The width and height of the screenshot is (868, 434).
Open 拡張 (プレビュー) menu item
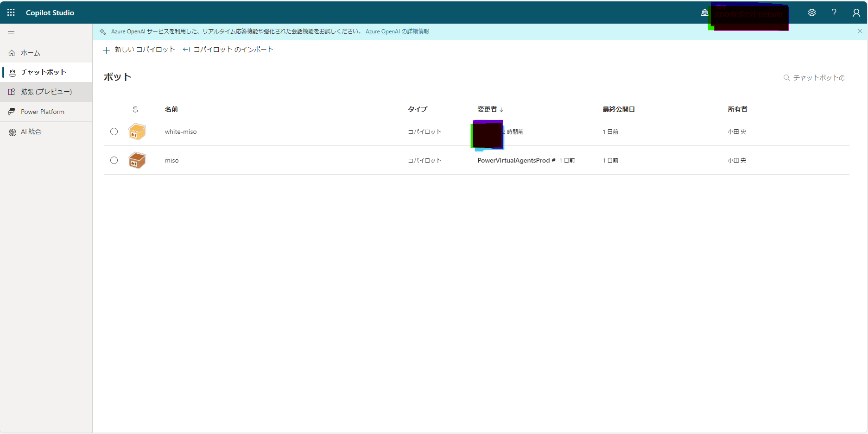(46, 92)
